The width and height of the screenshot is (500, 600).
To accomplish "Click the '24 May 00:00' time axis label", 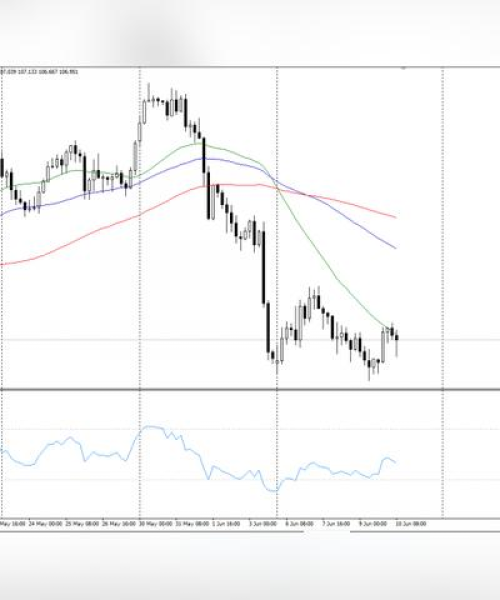I will [45, 523].
